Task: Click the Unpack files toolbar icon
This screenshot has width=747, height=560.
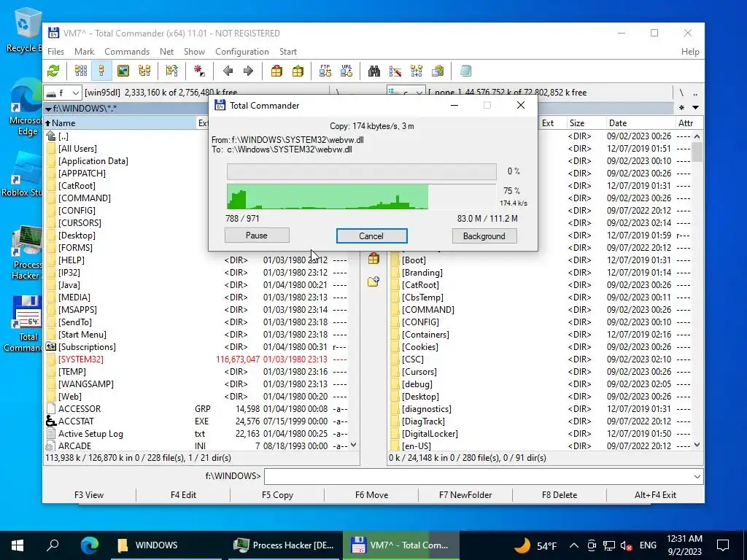Action: coord(298,71)
